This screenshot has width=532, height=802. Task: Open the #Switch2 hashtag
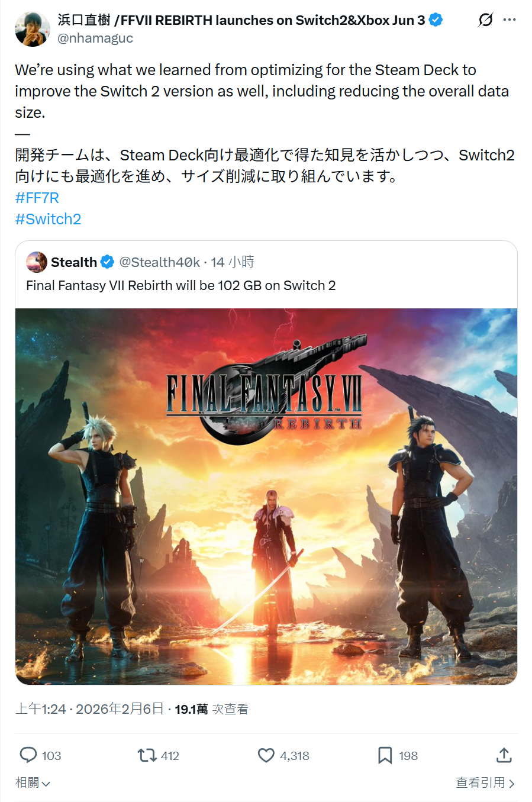(x=48, y=219)
